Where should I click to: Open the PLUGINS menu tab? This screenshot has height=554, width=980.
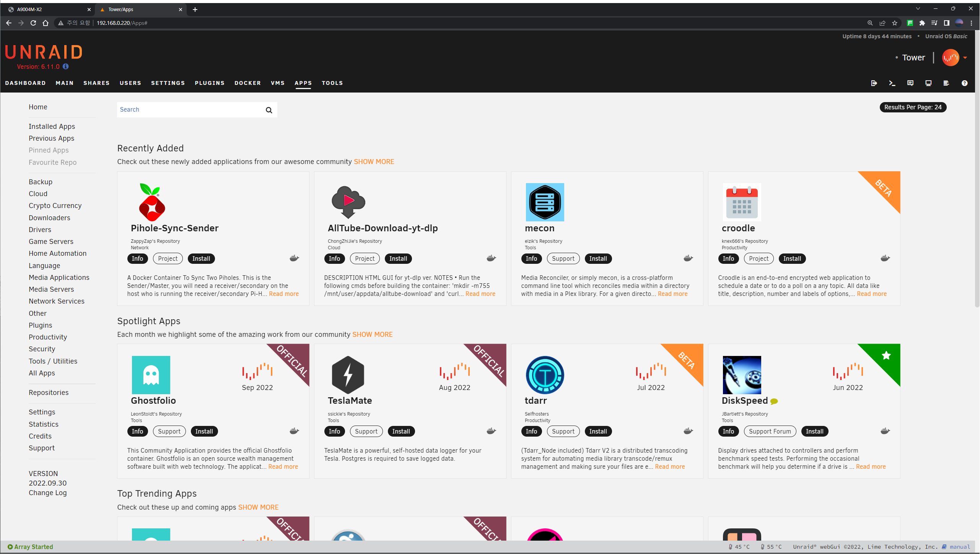coord(209,83)
